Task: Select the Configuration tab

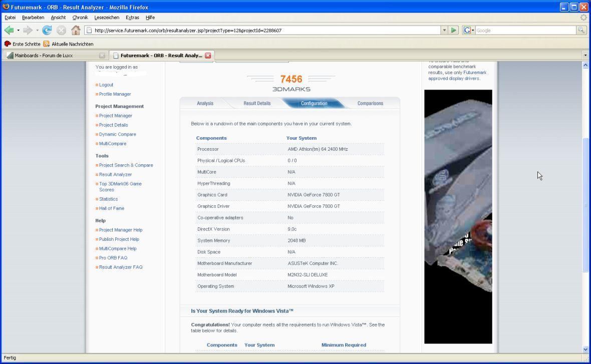Action: [314, 103]
